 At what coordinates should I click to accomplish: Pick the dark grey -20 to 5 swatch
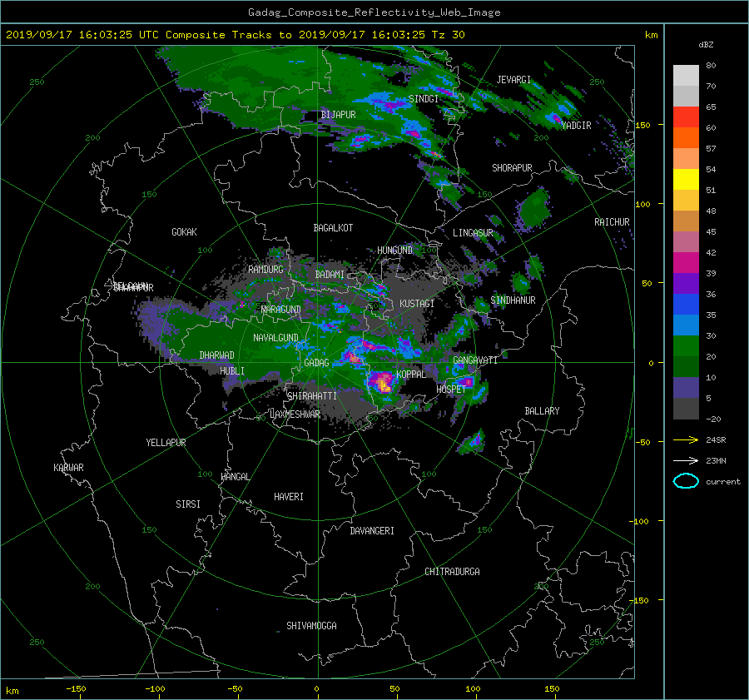tap(686, 409)
